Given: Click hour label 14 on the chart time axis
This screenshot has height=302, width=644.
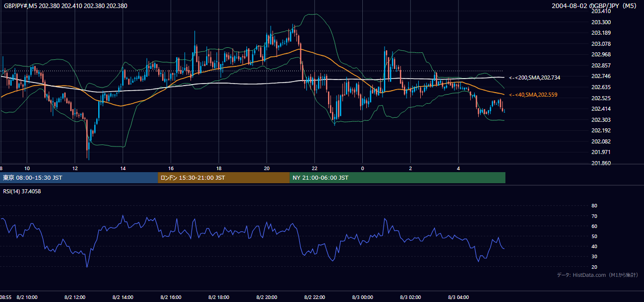Looking at the screenshot, I should [123, 168].
